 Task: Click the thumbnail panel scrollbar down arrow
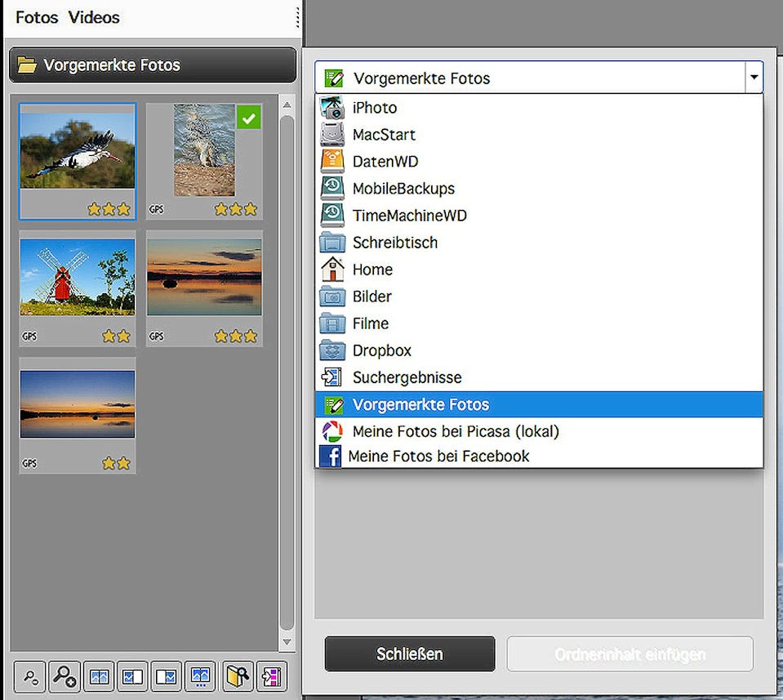coord(287,643)
